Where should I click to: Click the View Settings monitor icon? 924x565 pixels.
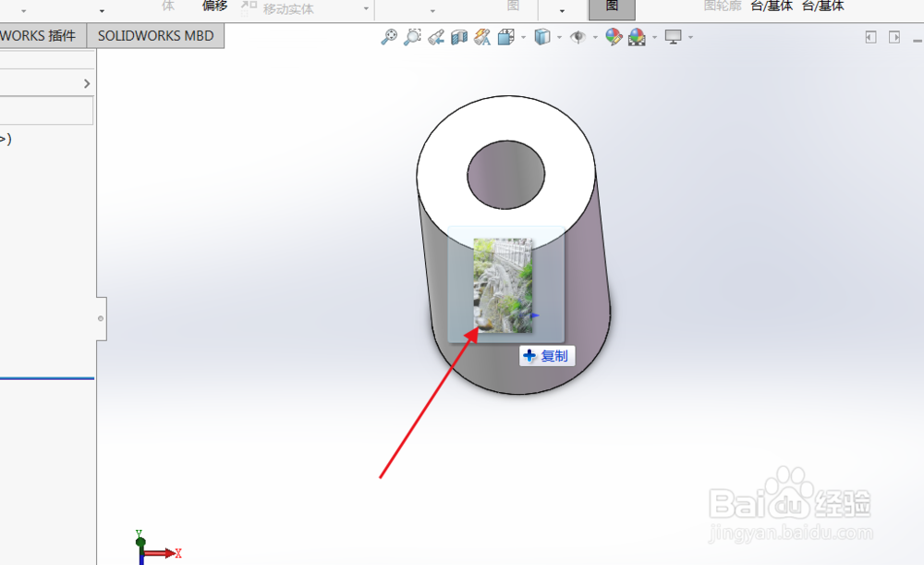[x=673, y=37]
